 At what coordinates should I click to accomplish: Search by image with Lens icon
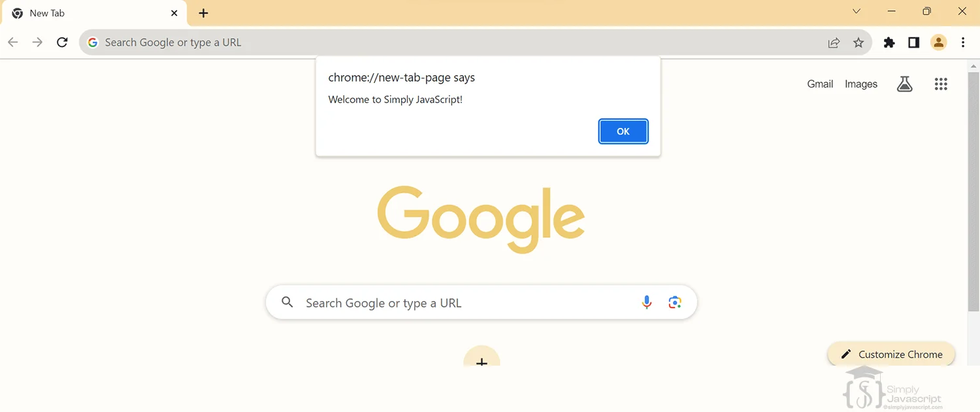coord(675,302)
